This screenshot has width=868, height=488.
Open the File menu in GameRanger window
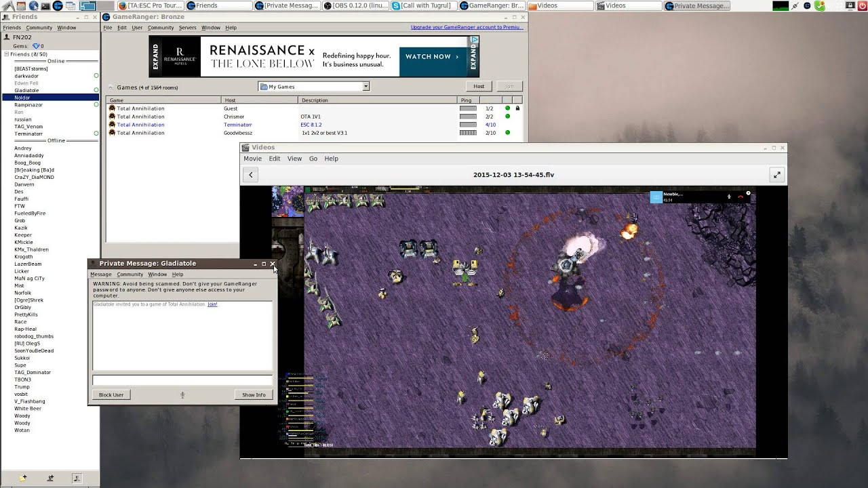[108, 28]
